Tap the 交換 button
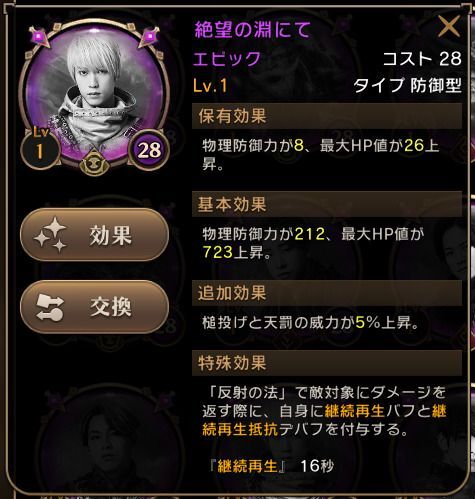The width and height of the screenshot is (475, 499). click(x=95, y=307)
